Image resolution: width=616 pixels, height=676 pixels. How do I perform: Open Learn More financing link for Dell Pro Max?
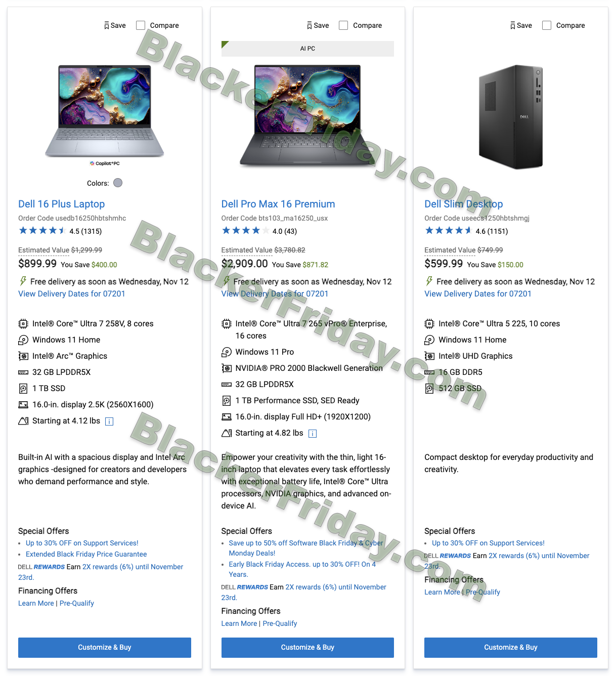239,624
